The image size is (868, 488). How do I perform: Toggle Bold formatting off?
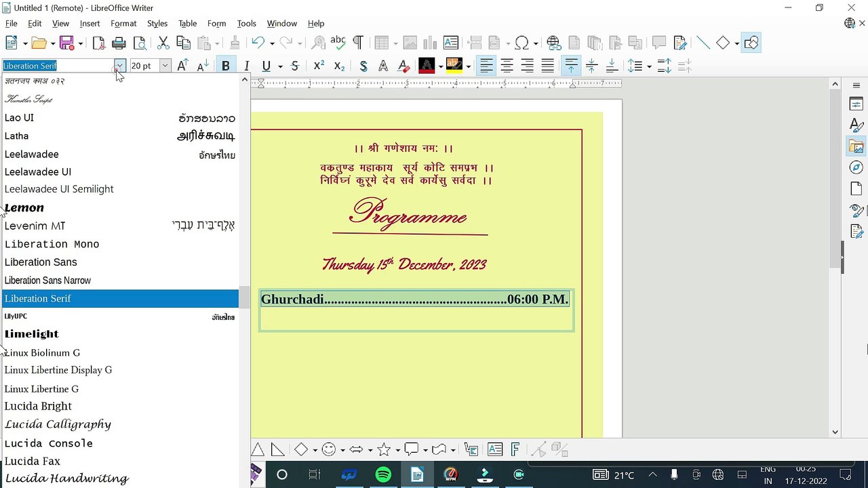point(225,66)
